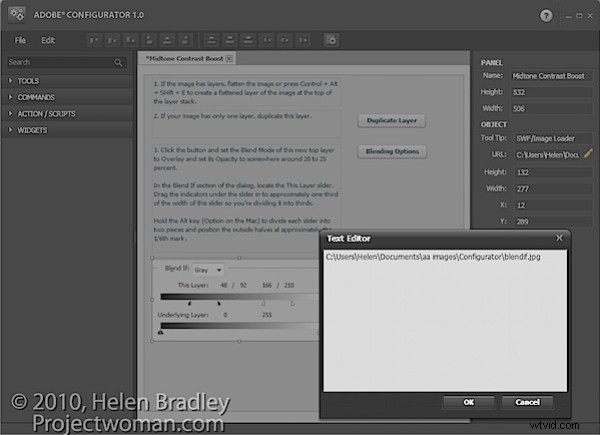Image resolution: width=600 pixels, height=435 pixels.
Task: Click the first align icon in toolbar
Action: coord(94,40)
